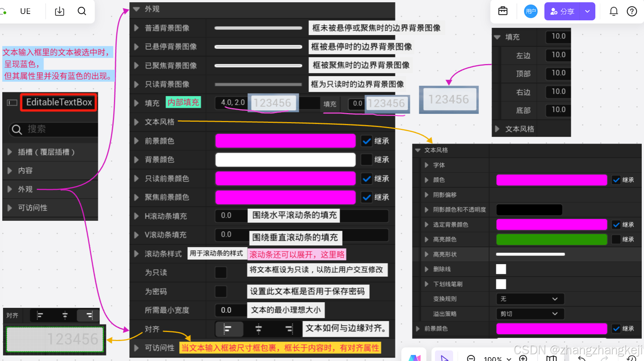The height and width of the screenshot is (361, 644).
Task: Click the notification bell icon
Action: point(614,11)
